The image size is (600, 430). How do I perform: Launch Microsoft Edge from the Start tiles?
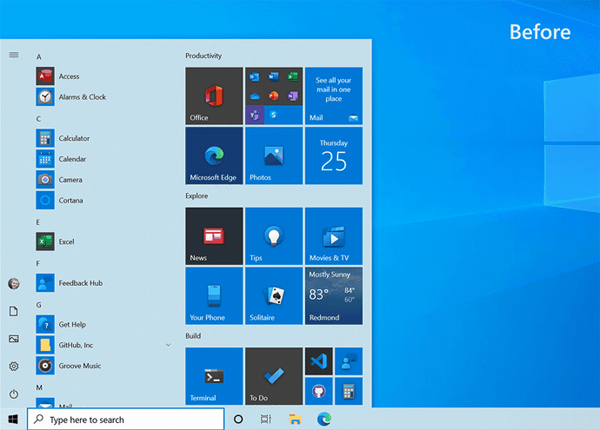[214, 155]
